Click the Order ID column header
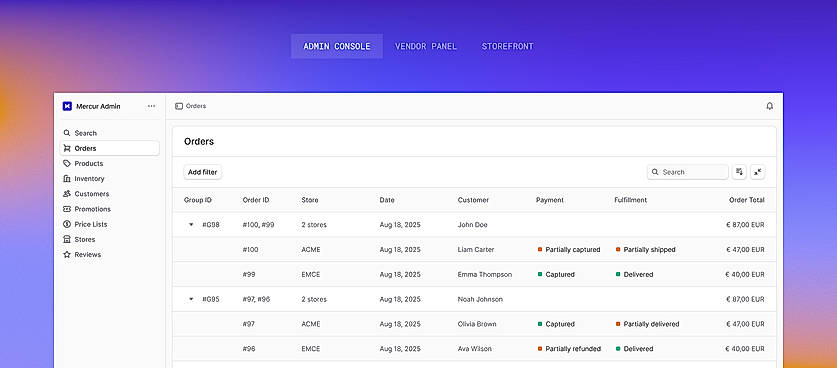 (x=256, y=200)
